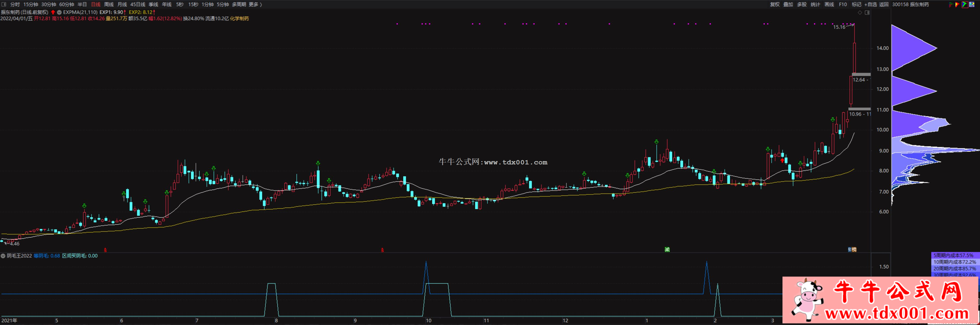Viewport: 980px width, 325px height.
Task: Click the 牛牛公式网 www.tdx001.com banner
Action: 881,300
